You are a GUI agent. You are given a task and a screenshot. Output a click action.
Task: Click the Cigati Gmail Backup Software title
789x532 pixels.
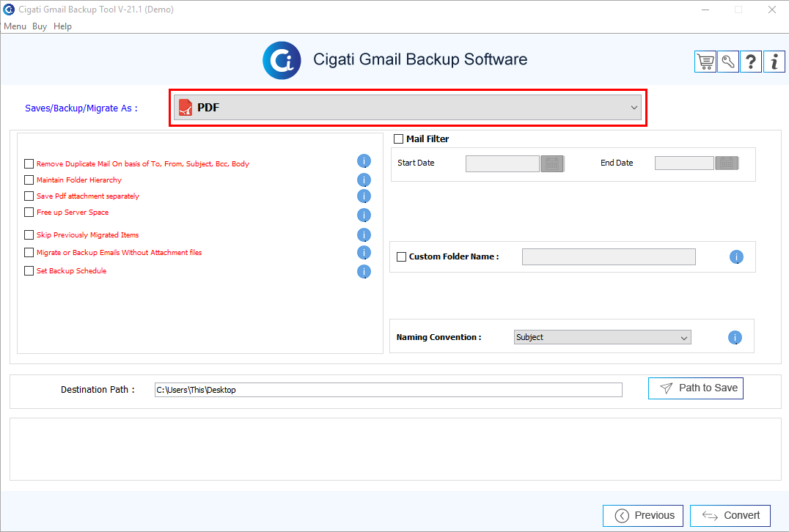click(420, 59)
